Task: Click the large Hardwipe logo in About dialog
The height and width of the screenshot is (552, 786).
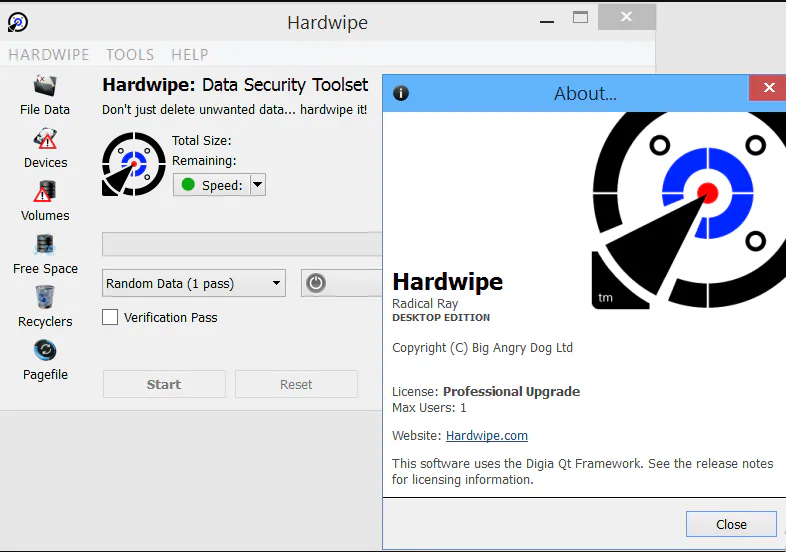Action: [688, 211]
